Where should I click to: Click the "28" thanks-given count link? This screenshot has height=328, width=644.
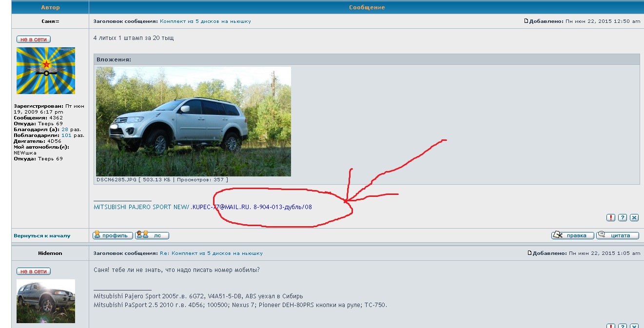(x=64, y=130)
